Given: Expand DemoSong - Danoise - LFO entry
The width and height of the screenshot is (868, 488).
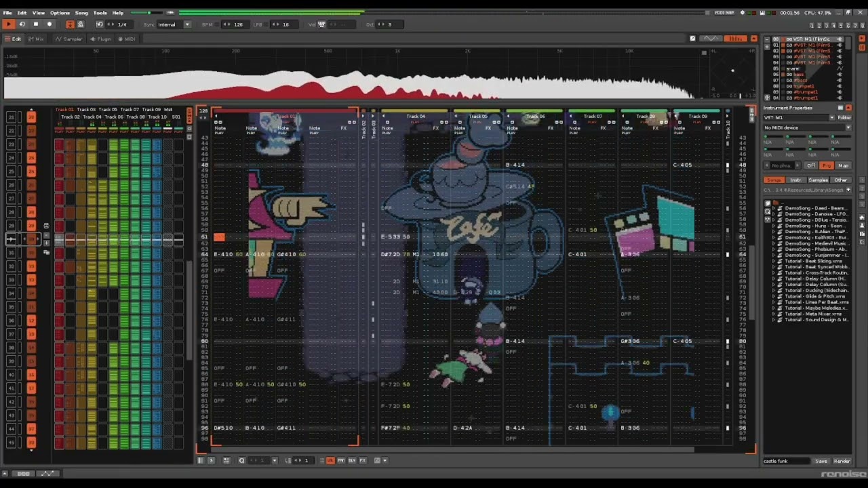Looking at the screenshot, I should (774, 214).
